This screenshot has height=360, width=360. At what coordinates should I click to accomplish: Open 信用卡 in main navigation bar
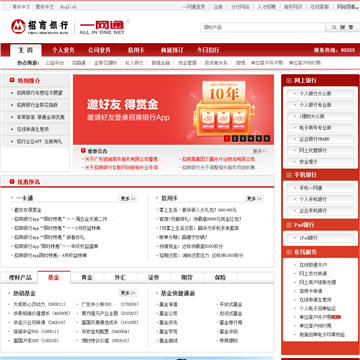(x=136, y=50)
